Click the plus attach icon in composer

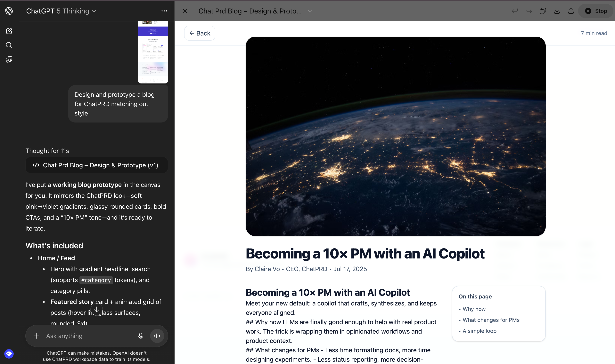click(36, 336)
